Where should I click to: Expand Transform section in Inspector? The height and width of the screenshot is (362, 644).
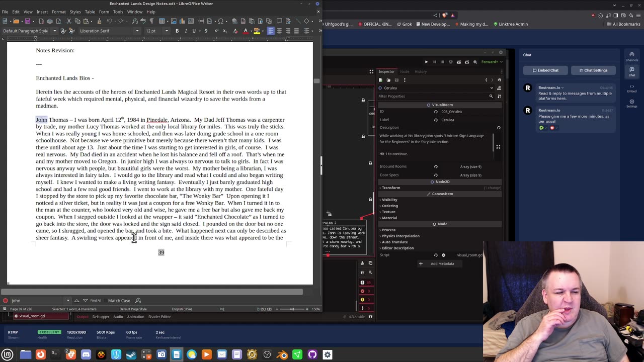(x=391, y=188)
